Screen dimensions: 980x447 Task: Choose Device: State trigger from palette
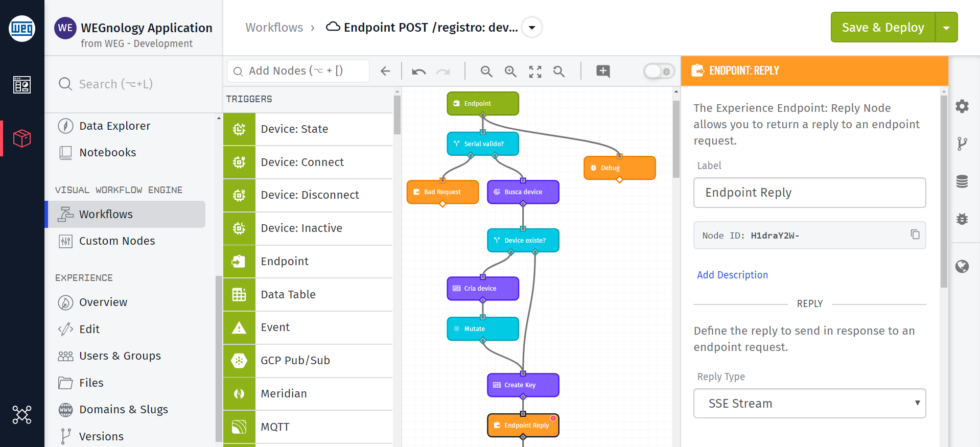308,129
